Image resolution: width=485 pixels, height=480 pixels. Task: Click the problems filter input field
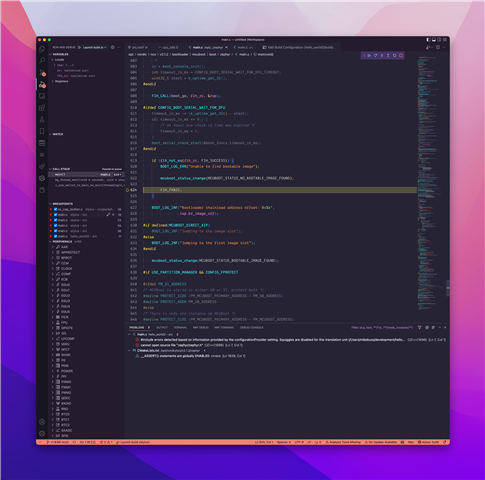click(x=382, y=328)
